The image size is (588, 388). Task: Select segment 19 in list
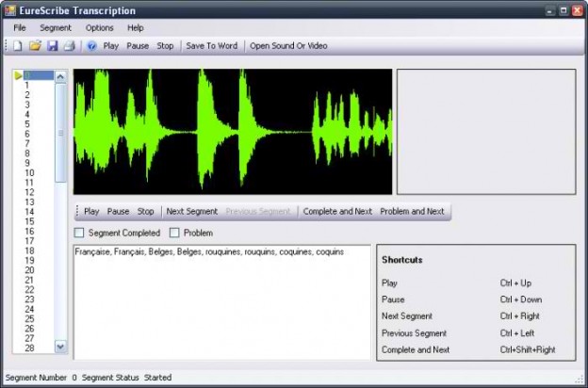point(29,261)
